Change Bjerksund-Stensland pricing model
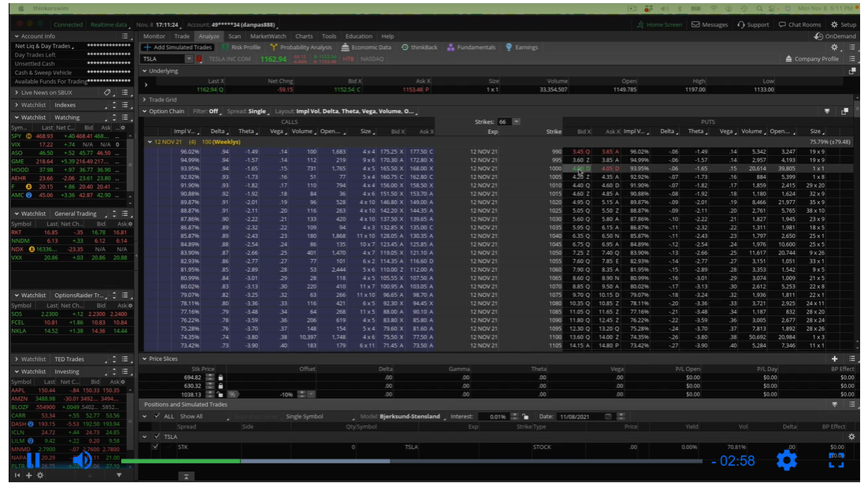 point(412,417)
